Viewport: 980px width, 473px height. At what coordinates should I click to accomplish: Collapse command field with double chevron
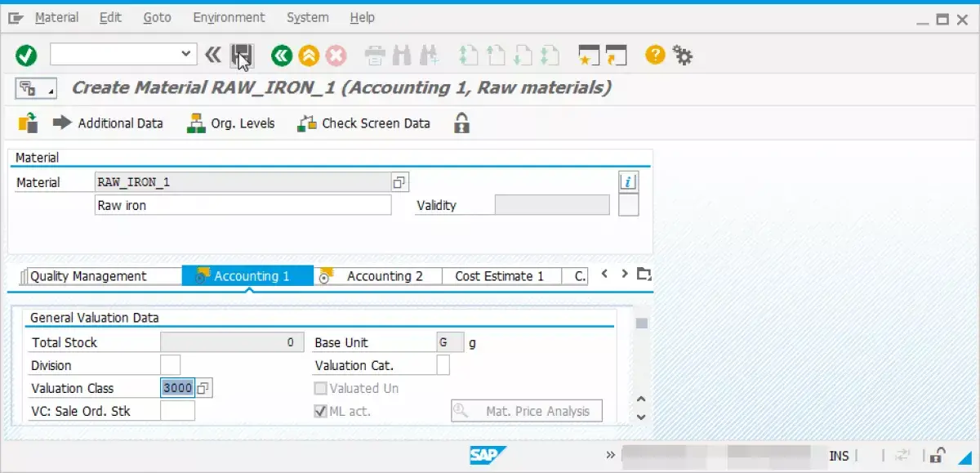(213, 55)
